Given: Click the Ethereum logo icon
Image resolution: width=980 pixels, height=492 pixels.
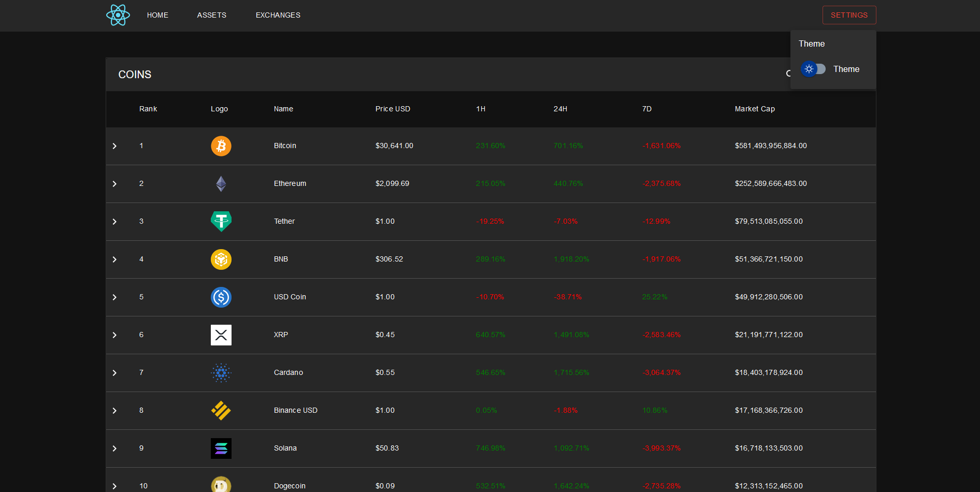Looking at the screenshot, I should [x=221, y=183].
